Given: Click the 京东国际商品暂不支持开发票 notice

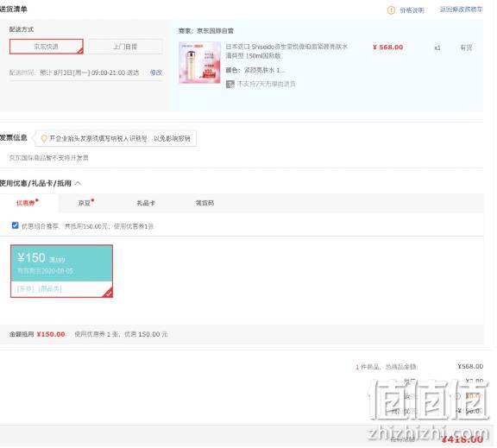Looking at the screenshot, I should click(49, 158).
